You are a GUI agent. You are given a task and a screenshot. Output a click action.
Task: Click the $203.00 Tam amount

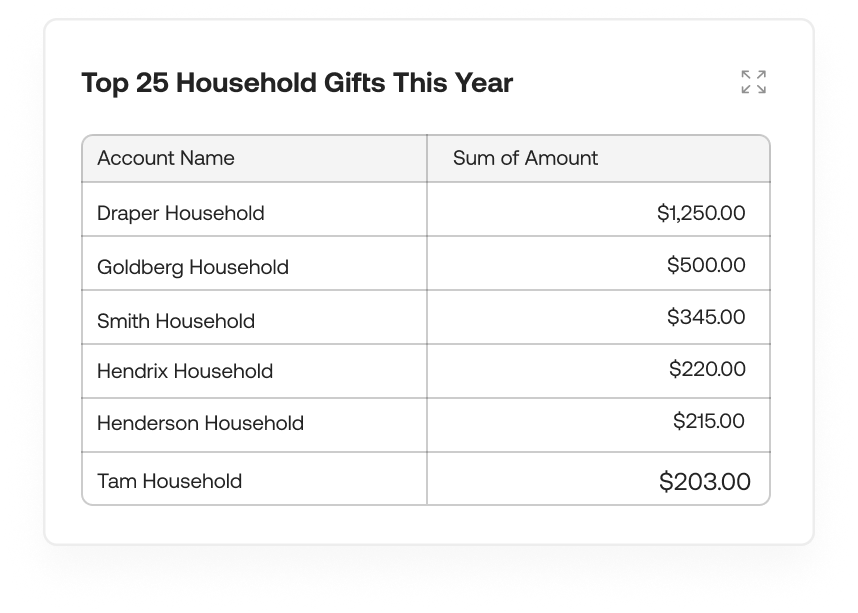705,481
